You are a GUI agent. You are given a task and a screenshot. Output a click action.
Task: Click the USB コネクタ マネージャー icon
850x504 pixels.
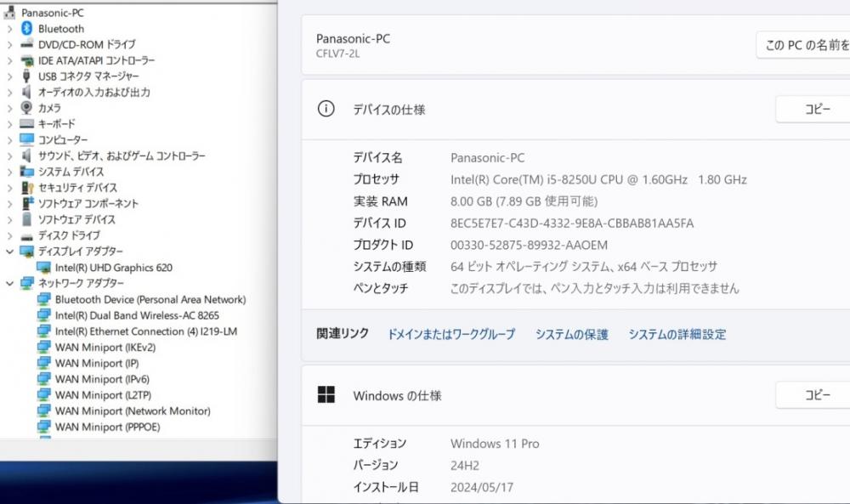26,76
